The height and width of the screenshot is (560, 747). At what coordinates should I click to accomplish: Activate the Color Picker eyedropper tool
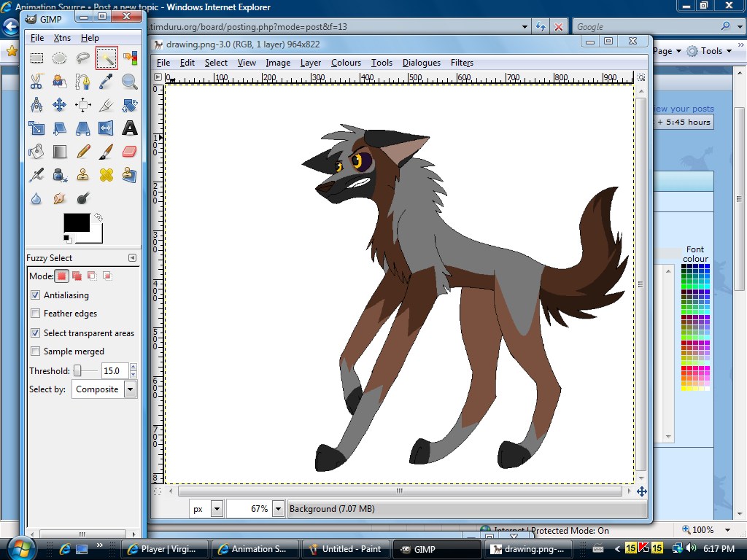point(107,81)
